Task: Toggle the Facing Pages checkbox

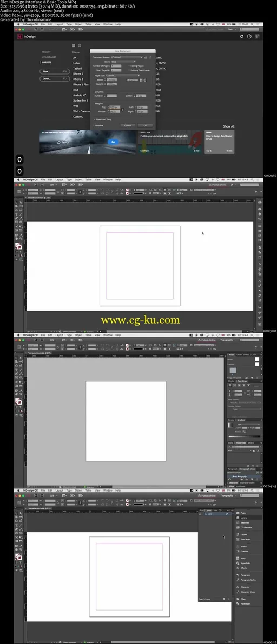Action: pos(129,66)
